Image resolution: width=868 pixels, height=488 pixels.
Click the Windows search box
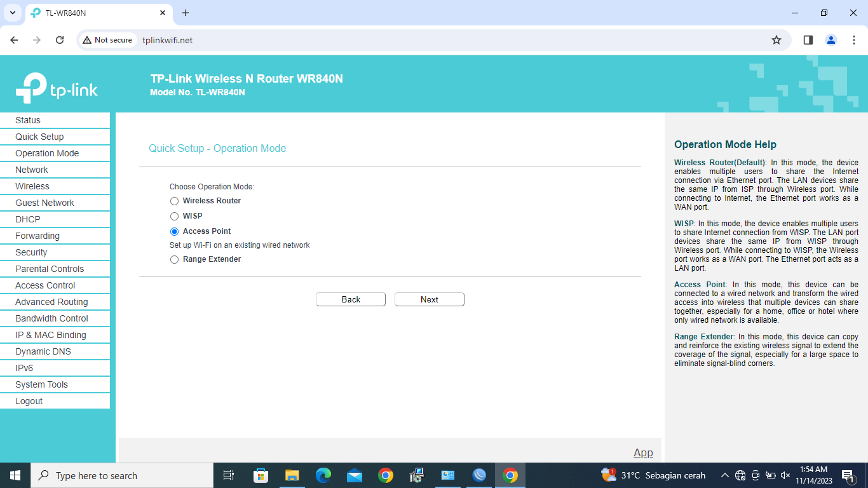point(122,475)
